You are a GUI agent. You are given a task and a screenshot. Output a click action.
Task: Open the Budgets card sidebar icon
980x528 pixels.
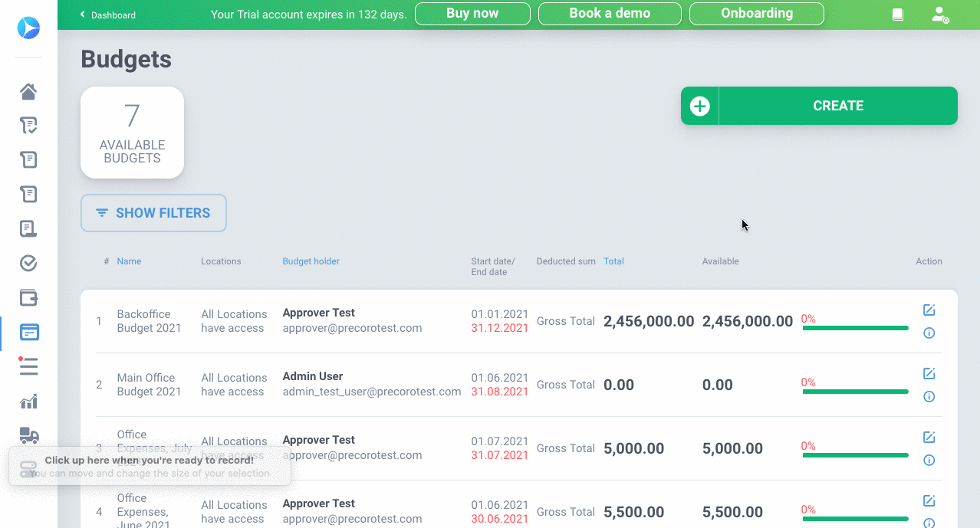click(28, 333)
